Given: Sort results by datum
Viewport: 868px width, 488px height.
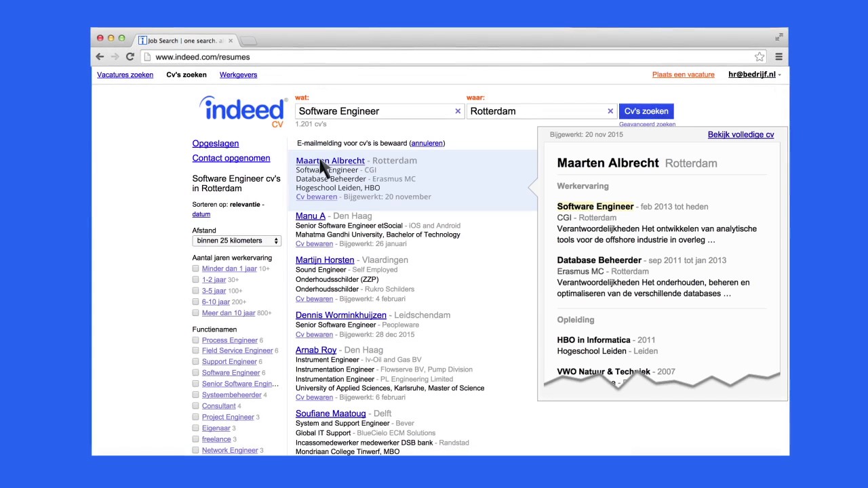Looking at the screenshot, I should [x=201, y=214].
